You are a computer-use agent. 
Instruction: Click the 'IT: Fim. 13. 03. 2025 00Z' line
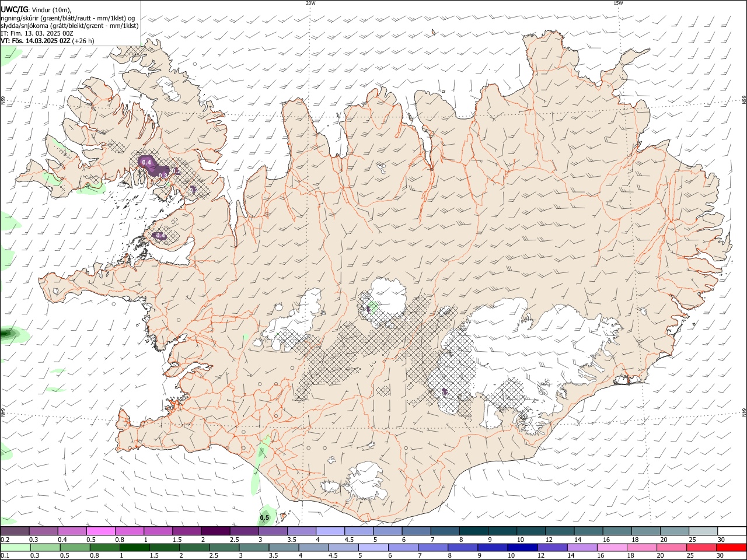(37, 33)
